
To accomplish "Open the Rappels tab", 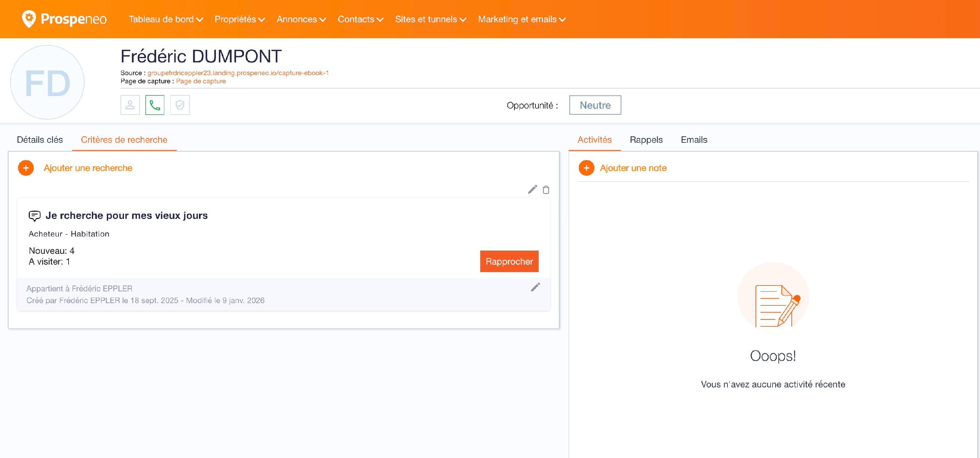I will (646, 139).
